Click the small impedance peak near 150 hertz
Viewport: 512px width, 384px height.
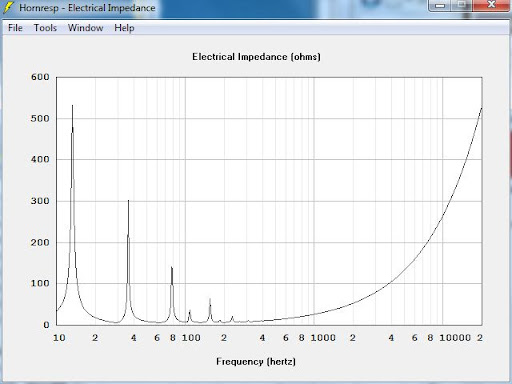[210, 300]
